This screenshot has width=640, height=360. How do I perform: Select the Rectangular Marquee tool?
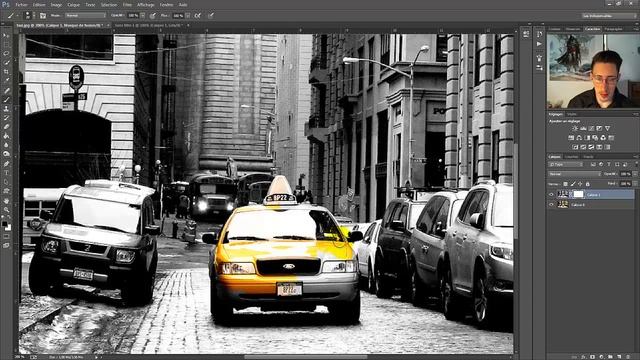pos(6,44)
